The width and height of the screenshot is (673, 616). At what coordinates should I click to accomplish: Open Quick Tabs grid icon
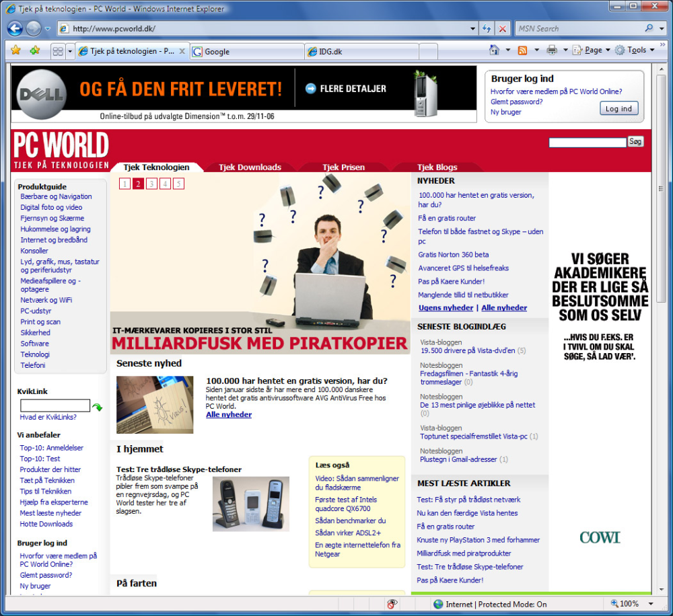(58, 52)
